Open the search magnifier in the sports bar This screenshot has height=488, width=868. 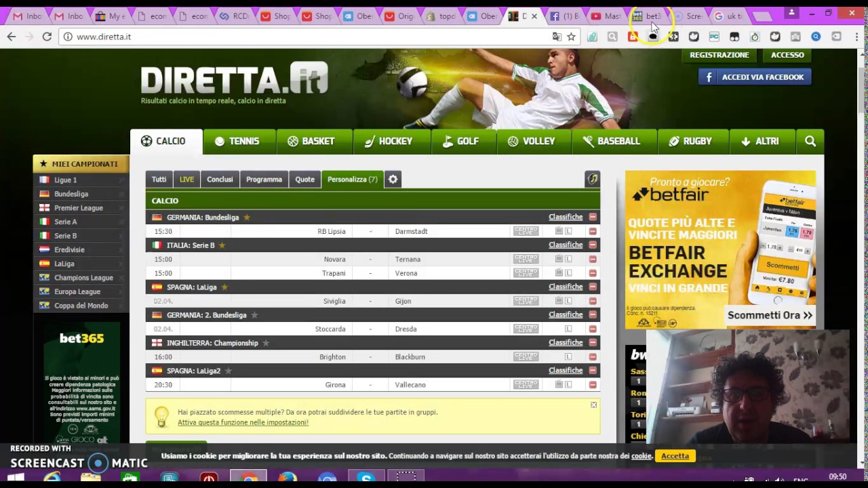810,141
